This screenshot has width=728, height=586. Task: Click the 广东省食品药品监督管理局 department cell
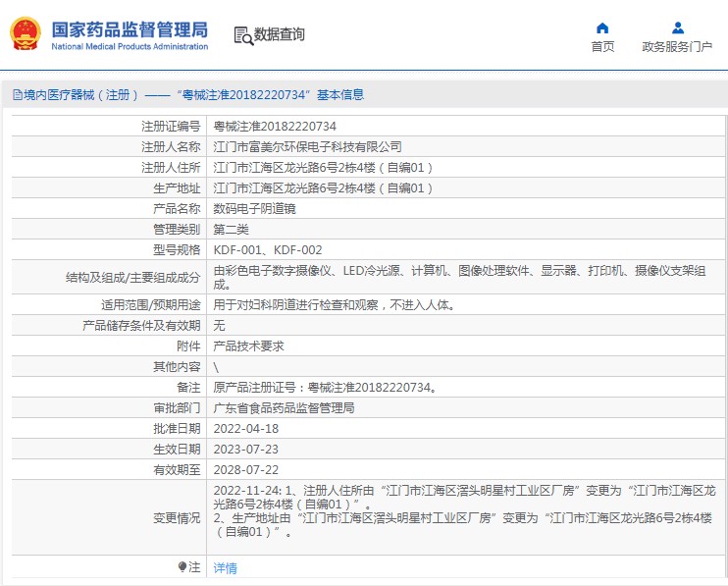(284, 407)
